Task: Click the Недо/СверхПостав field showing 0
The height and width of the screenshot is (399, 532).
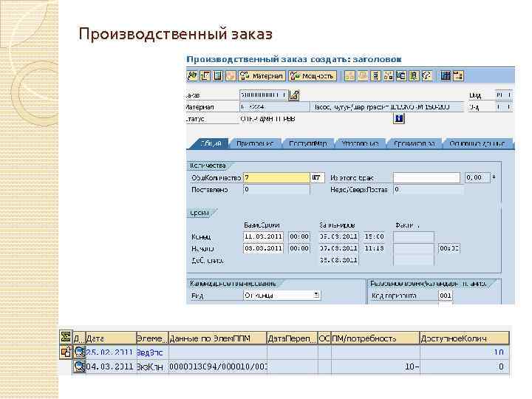Action: [x=428, y=190]
